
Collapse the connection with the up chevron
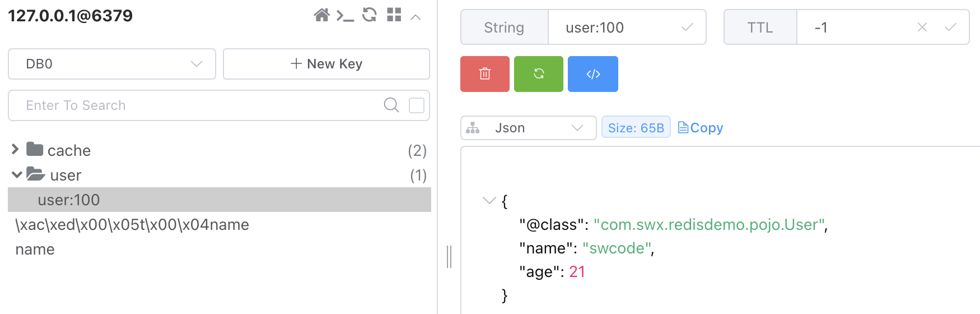(x=416, y=17)
